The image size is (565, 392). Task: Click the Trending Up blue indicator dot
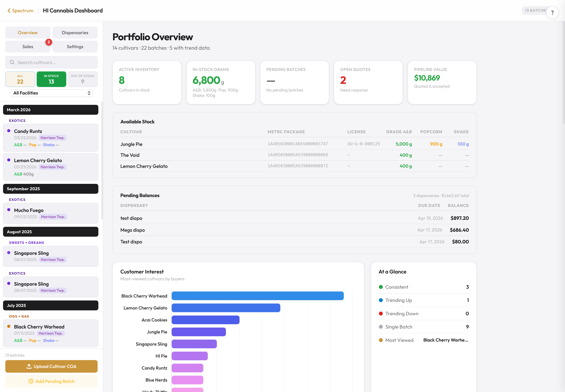[x=381, y=300]
